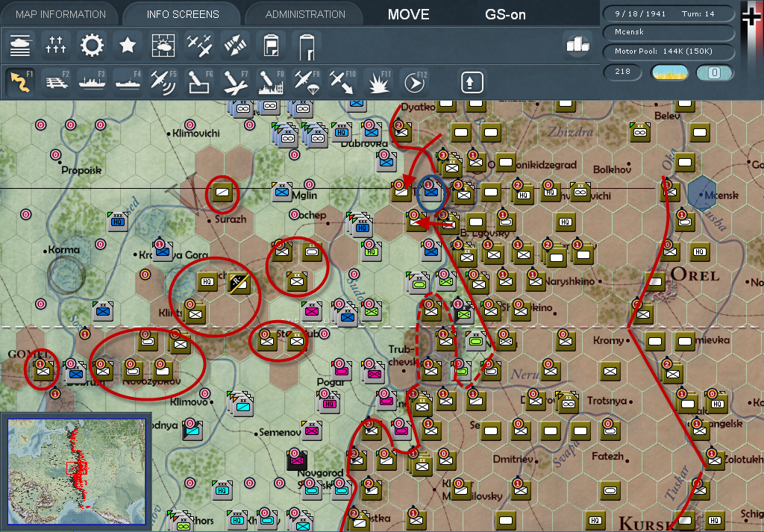This screenshot has height=532, width=764.
Task: Switch to the MAP INFORMATION tab
Action: click(x=60, y=14)
